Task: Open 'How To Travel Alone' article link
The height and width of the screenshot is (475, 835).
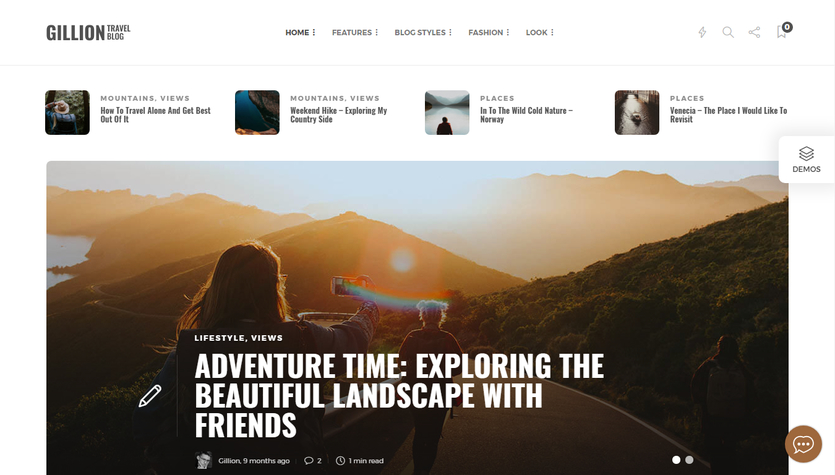Action: pyautogui.click(x=155, y=114)
